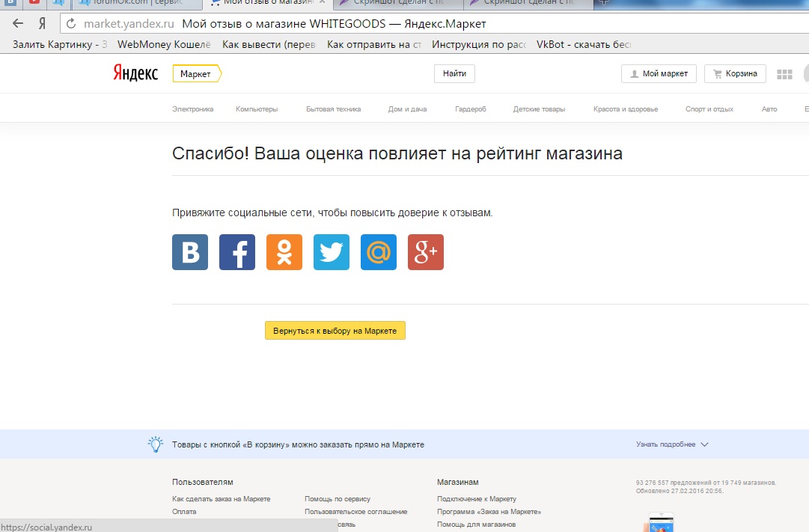Open Авто category
This screenshot has width=809, height=532.
(x=769, y=109)
